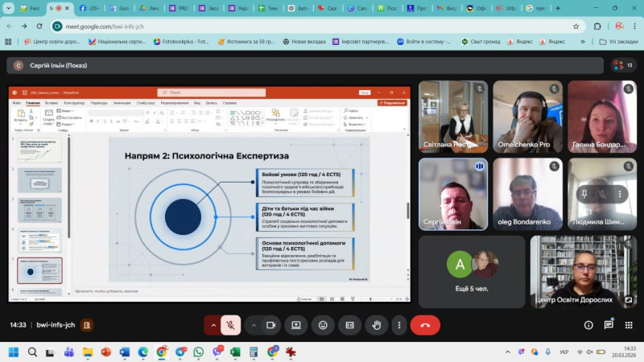Unmute the microphone toggle

tap(231, 325)
